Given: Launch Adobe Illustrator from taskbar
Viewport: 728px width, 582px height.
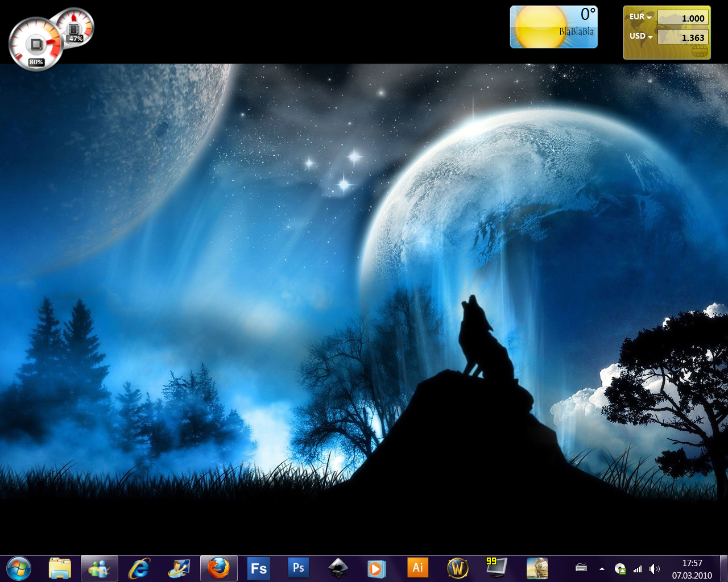Looking at the screenshot, I should 418,568.
